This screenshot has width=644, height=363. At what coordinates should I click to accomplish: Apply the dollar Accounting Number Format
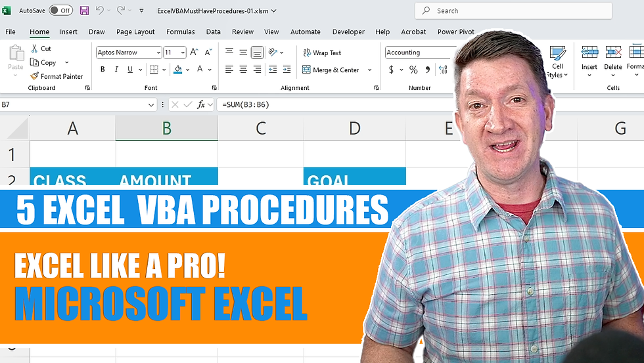tap(392, 70)
